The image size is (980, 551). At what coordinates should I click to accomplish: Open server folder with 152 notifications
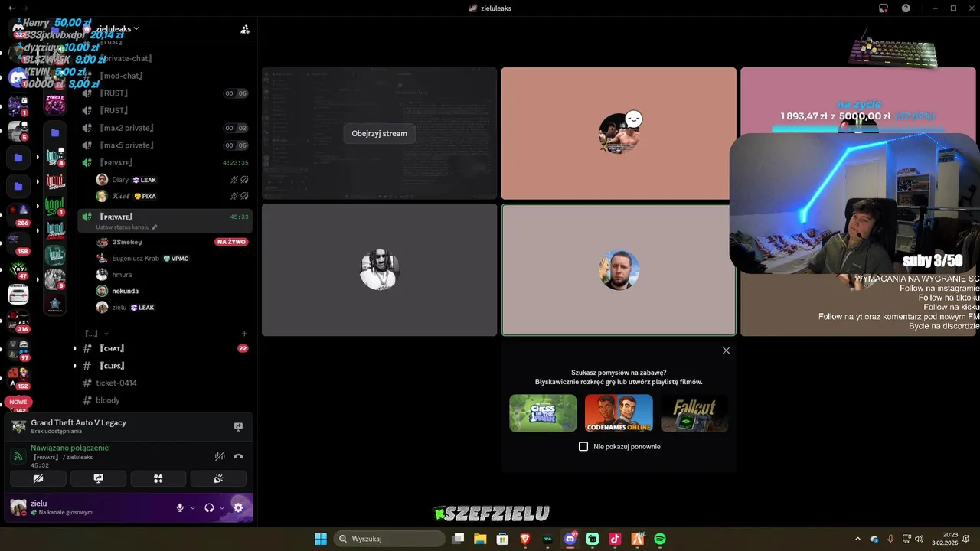click(18, 377)
